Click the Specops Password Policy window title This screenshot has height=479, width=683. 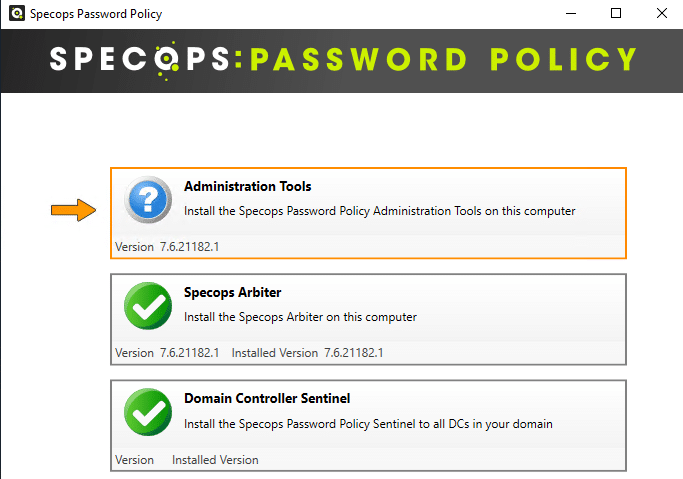point(96,14)
